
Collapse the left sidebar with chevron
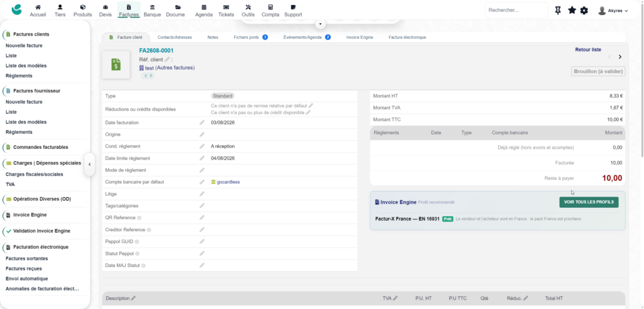pyautogui.click(x=89, y=165)
